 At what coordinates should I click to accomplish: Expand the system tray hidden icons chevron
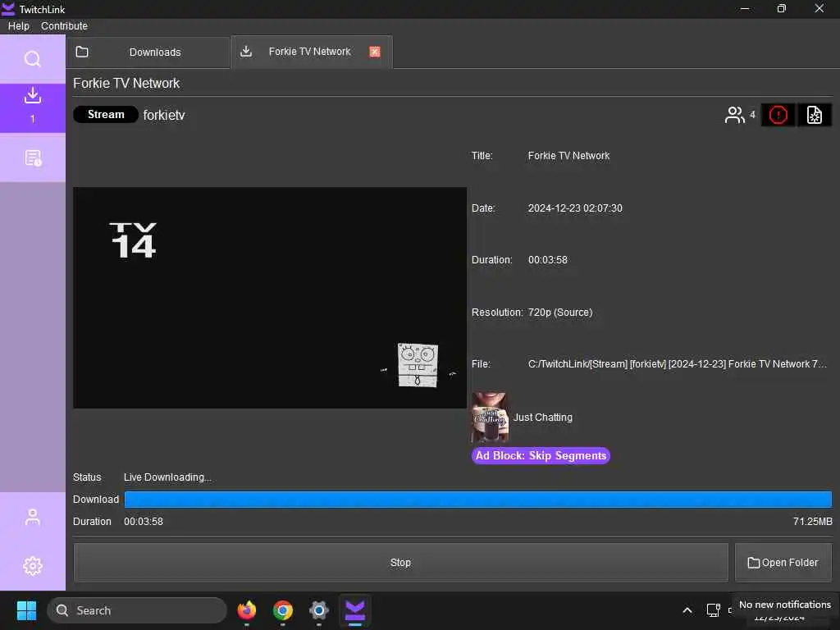point(687,610)
